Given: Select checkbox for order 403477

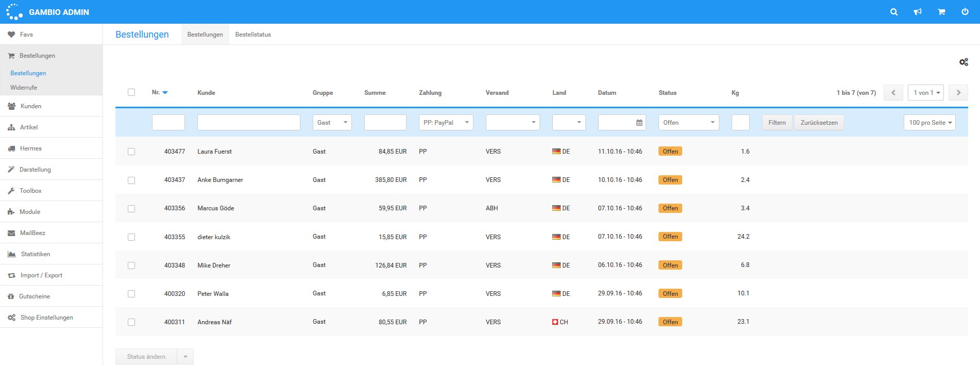Looking at the screenshot, I should point(131,152).
